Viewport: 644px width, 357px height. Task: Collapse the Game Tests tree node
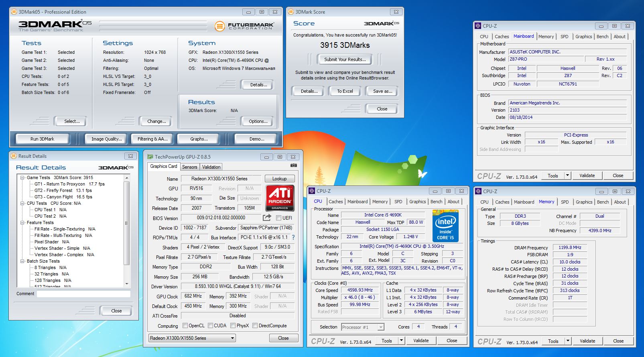tap(22, 177)
